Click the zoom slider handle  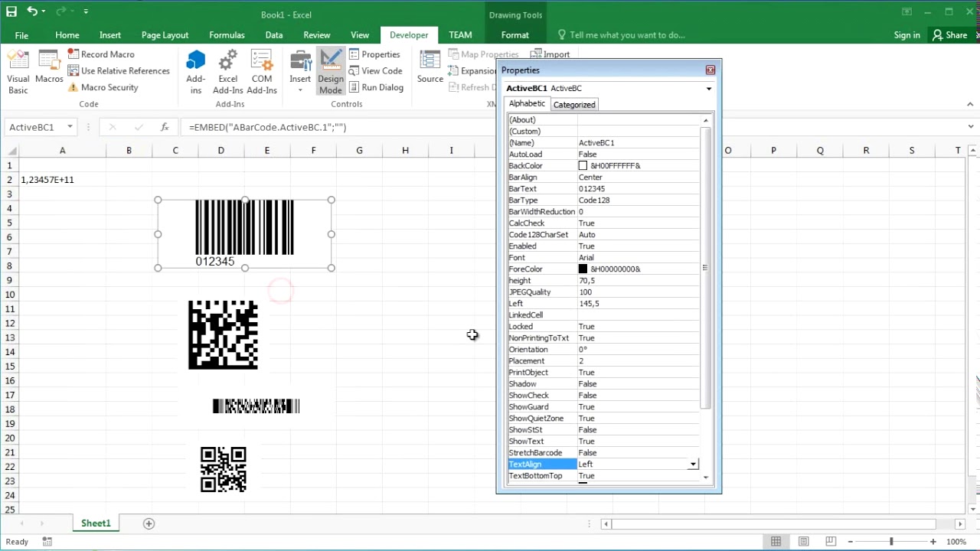click(x=890, y=542)
